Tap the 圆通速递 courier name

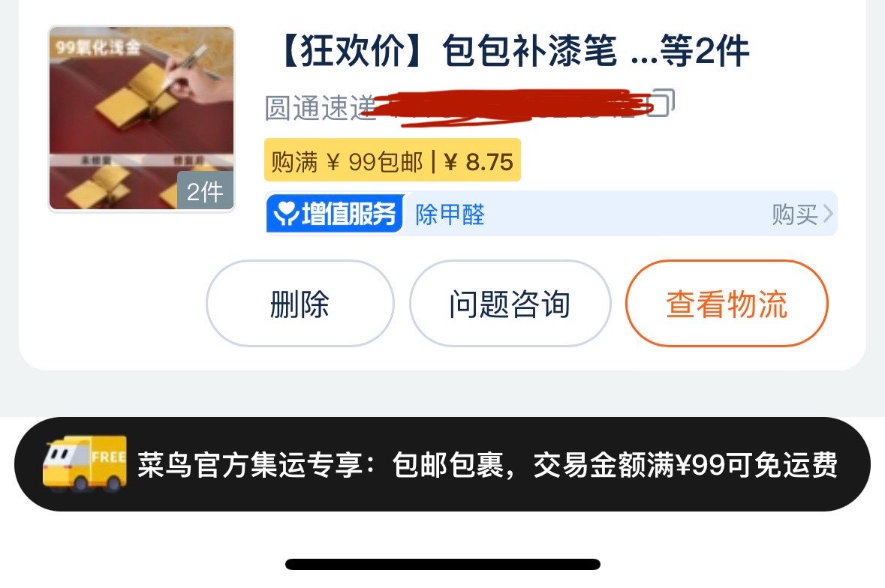click(x=320, y=108)
